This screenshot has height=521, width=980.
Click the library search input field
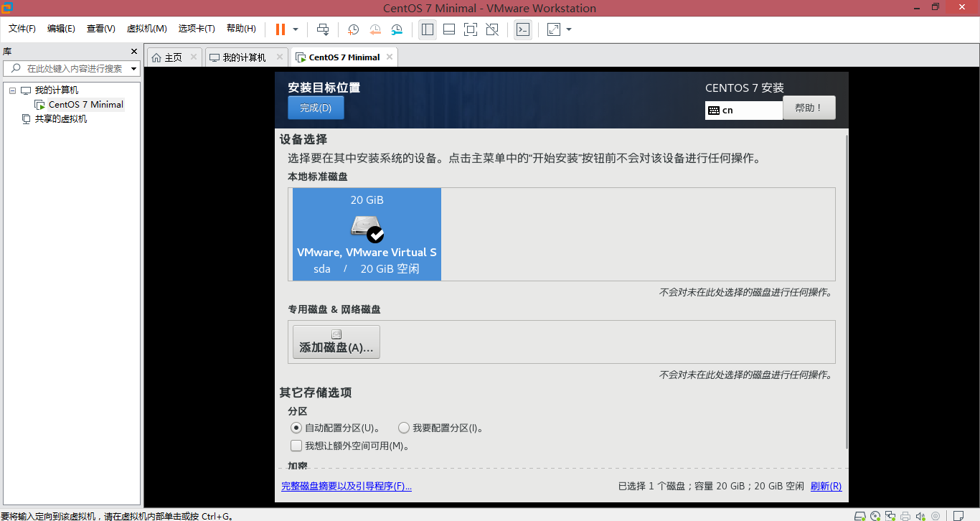72,69
